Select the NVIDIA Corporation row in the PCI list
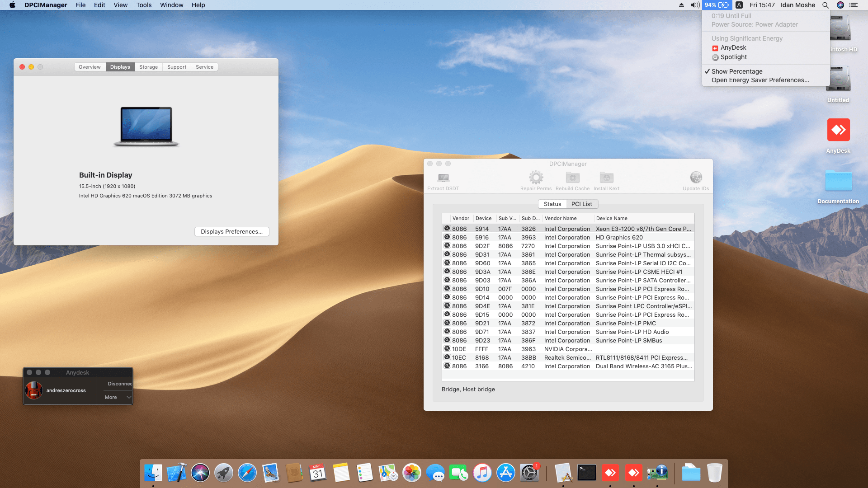This screenshot has width=868, height=488. pyautogui.click(x=568, y=349)
